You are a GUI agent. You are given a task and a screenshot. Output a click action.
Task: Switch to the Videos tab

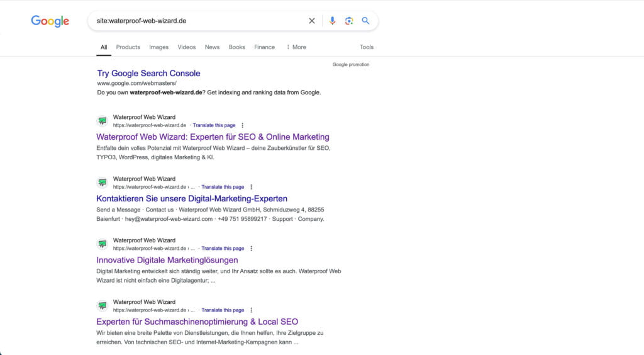coord(186,47)
